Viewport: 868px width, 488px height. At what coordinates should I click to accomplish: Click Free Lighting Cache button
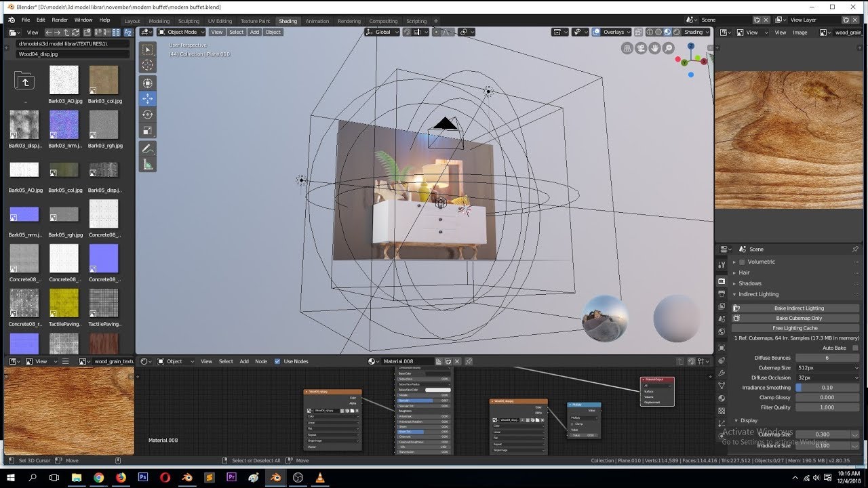(x=795, y=328)
